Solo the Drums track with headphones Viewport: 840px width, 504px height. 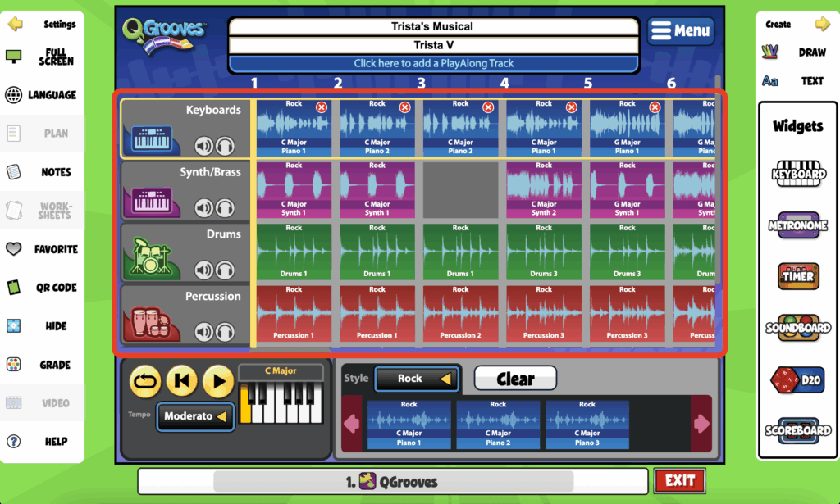224,270
